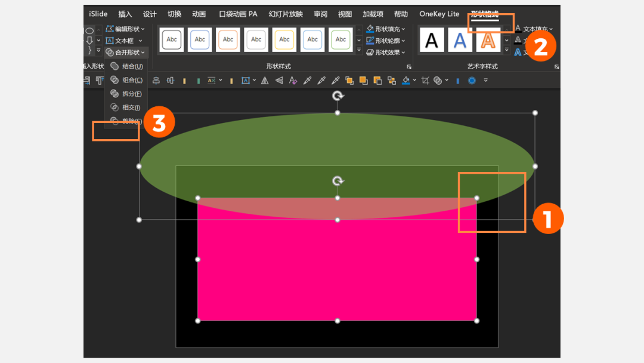Switch to the iSlide tab
The height and width of the screenshot is (363, 644).
(x=98, y=14)
